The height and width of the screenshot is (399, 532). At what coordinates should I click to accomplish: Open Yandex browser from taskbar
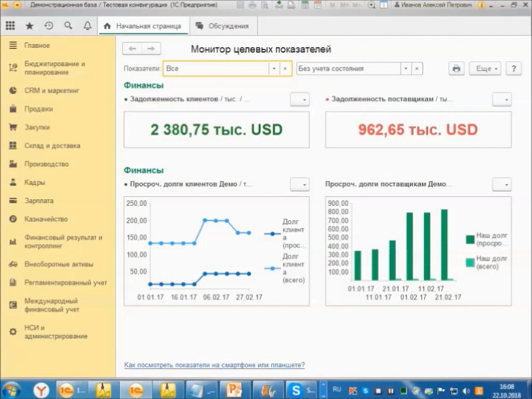click(x=41, y=390)
